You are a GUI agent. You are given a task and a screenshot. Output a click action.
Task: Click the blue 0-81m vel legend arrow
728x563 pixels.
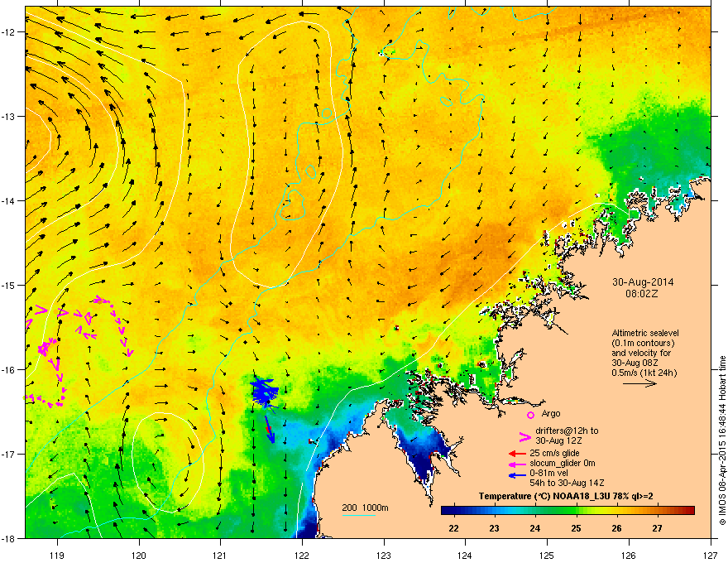(x=517, y=474)
